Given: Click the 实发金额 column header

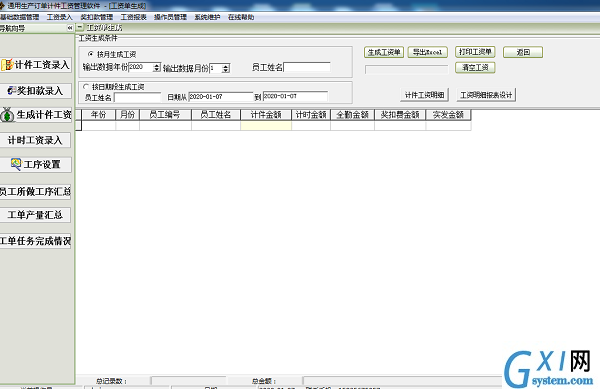Looking at the screenshot, I should point(448,115).
